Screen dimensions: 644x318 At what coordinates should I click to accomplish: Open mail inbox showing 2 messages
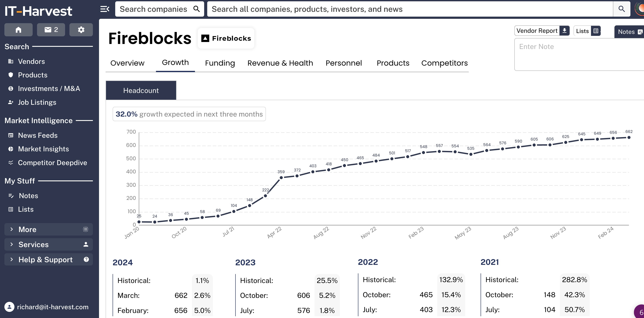click(x=51, y=30)
